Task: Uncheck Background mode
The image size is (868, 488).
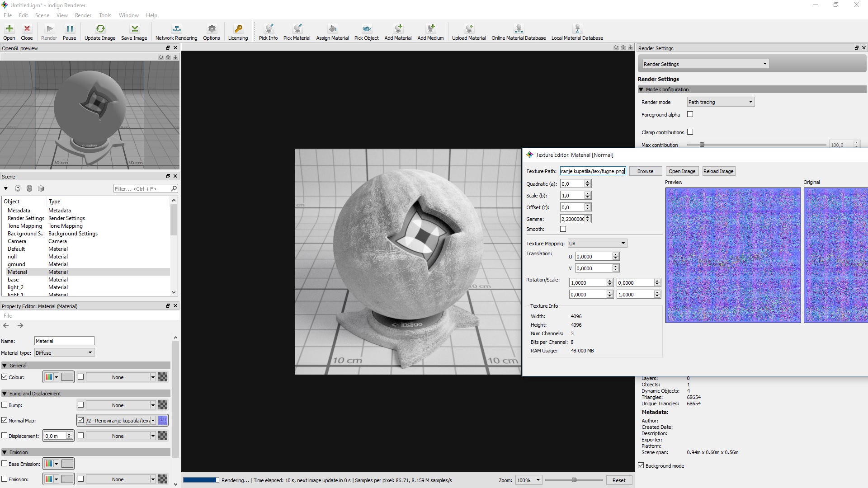Action: coord(641,465)
